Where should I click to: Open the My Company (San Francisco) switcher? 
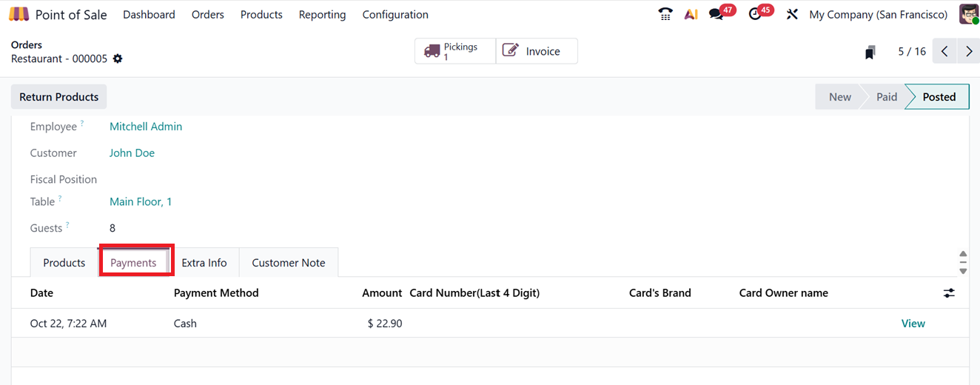[x=878, y=14]
